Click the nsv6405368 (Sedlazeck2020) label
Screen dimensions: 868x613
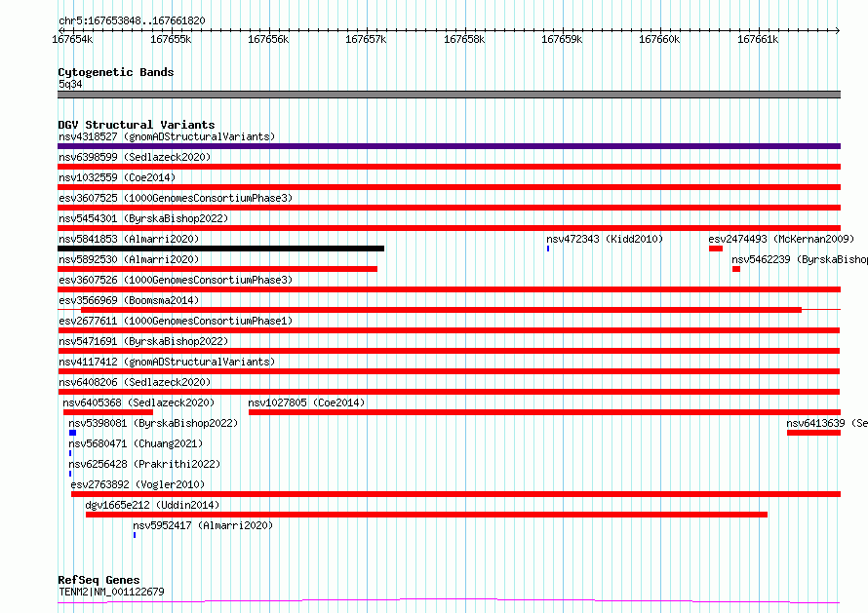point(138,402)
